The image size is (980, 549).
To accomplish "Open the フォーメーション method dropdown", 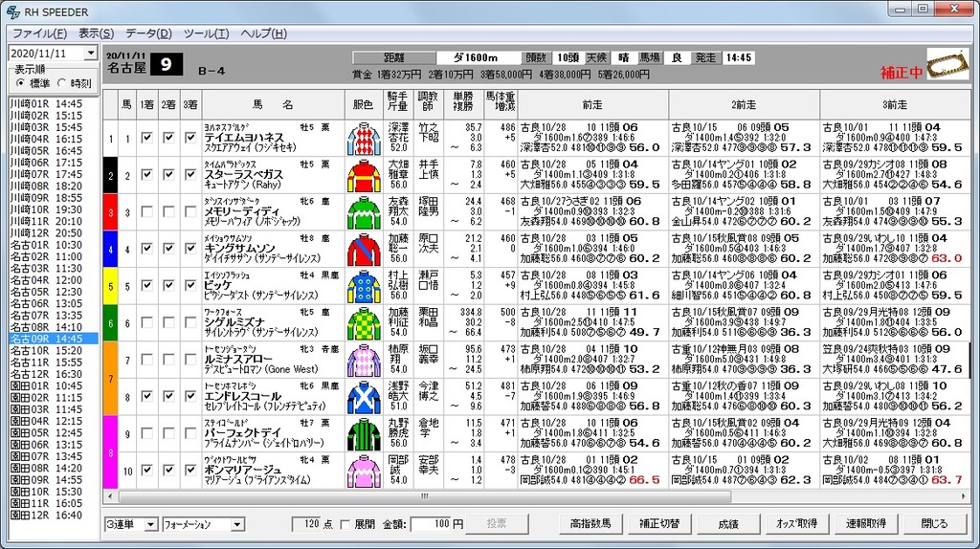I will point(237,525).
